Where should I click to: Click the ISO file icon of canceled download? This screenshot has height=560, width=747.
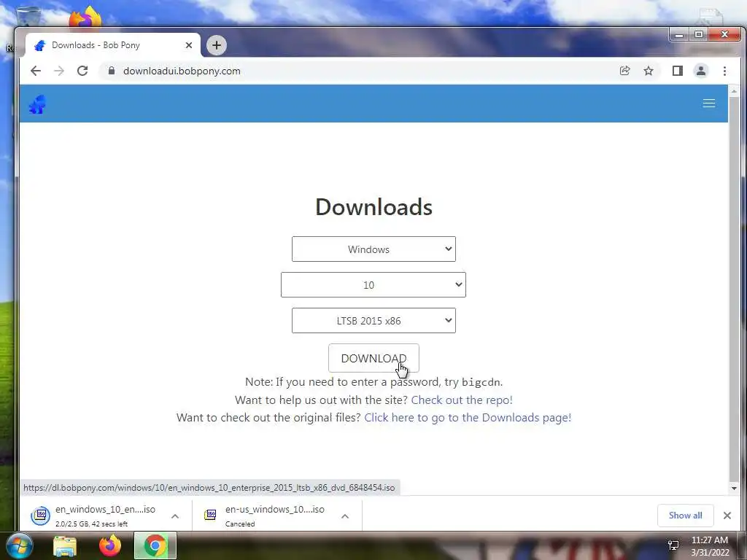(x=210, y=515)
